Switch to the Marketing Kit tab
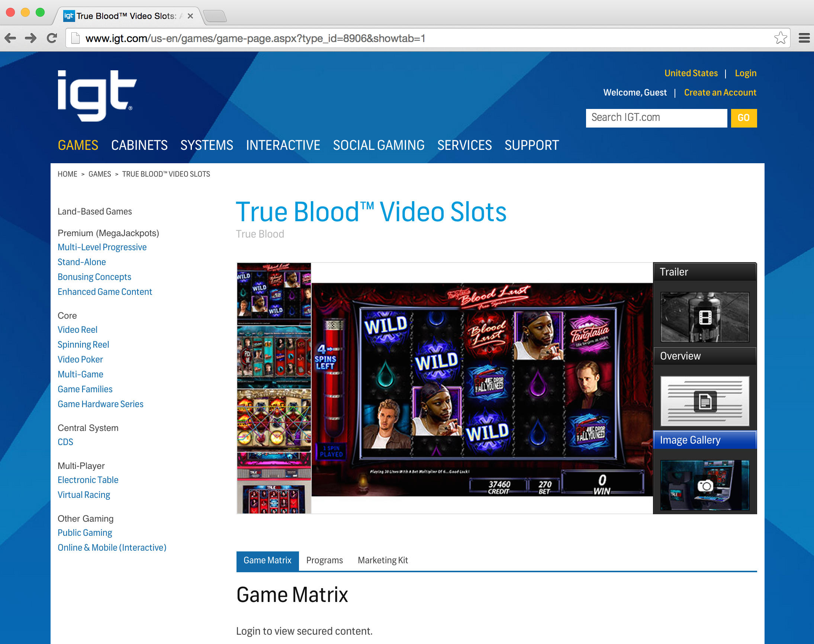The image size is (814, 644). (382, 560)
